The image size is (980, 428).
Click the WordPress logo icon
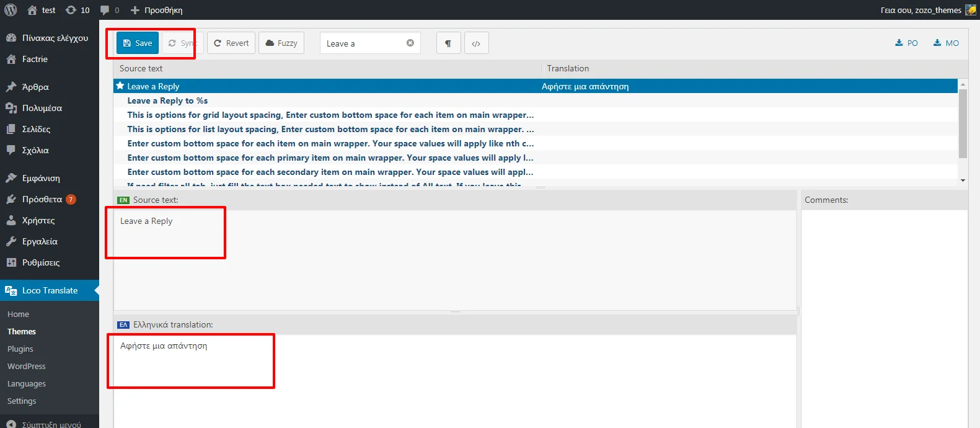[x=11, y=10]
